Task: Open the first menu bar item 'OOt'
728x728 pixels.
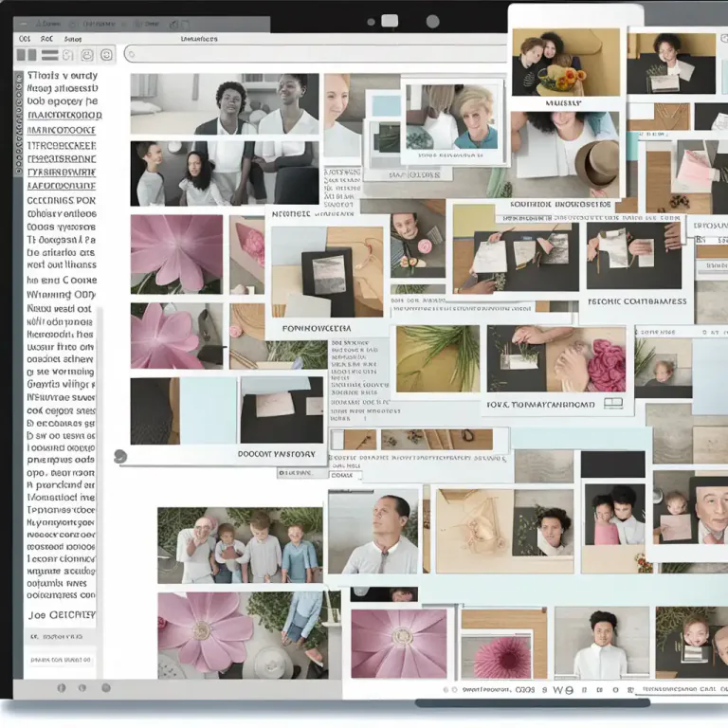Action: pyautogui.click(x=25, y=39)
